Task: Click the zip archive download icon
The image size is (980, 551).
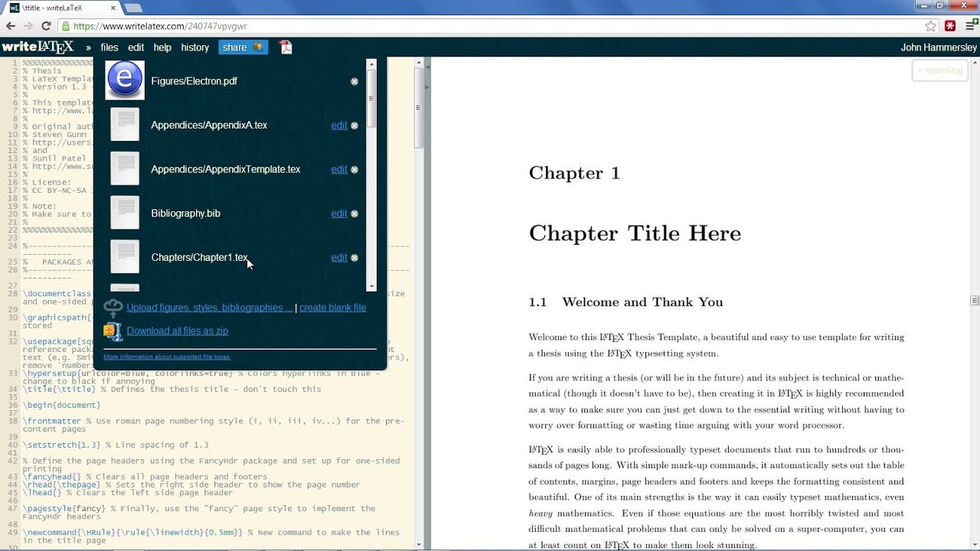Action: click(x=113, y=331)
